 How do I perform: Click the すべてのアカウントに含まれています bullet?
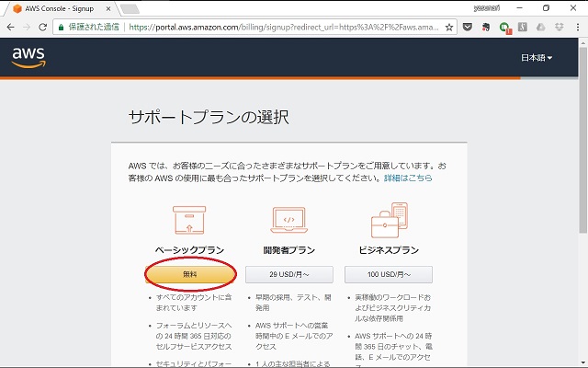(x=194, y=303)
